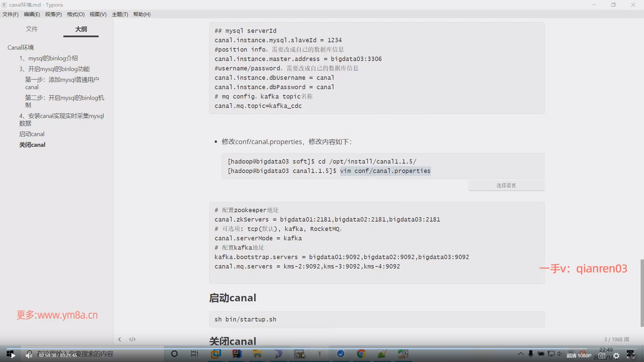Go to 1、mysql的binlog介绍 outline entry

coord(48,58)
